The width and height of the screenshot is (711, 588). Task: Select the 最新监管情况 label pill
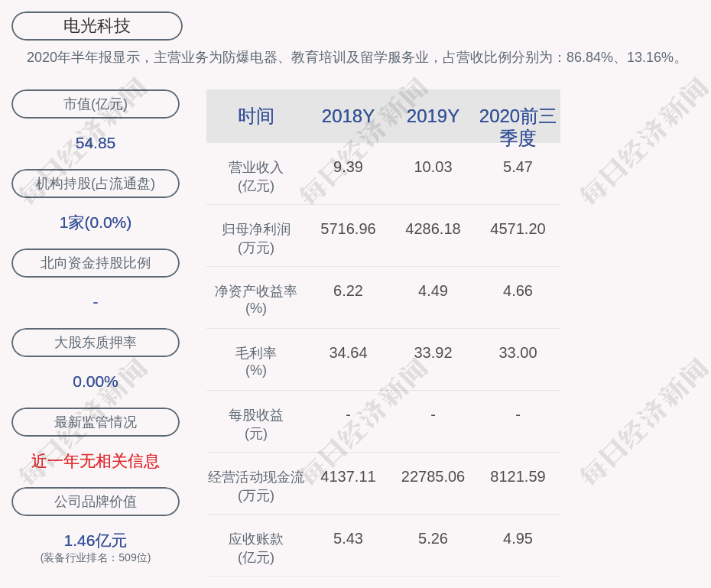[x=96, y=422]
